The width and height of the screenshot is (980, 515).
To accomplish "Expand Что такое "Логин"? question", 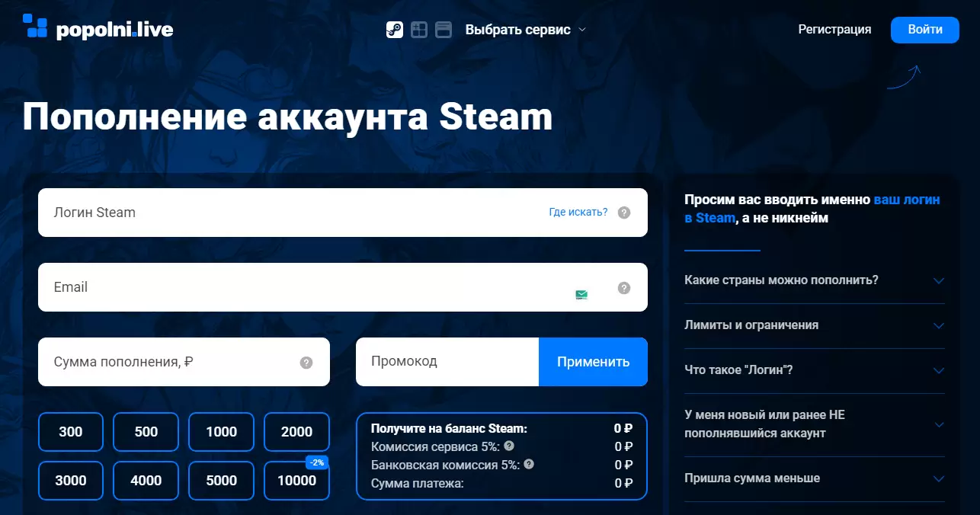I will pyautogui.click(x=815, y=370).
